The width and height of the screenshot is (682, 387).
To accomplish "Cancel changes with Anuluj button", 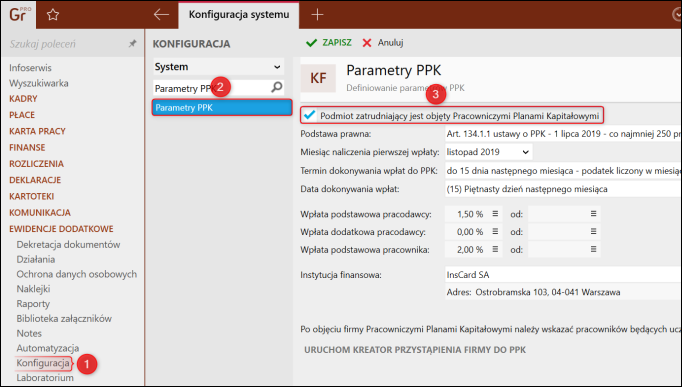I will (x=383, y=43).
